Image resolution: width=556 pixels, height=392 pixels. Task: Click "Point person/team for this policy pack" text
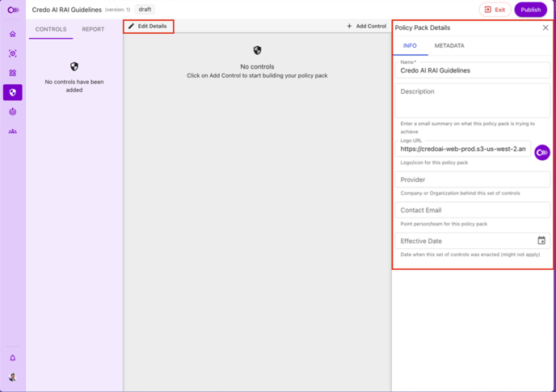tap(444, 224)
